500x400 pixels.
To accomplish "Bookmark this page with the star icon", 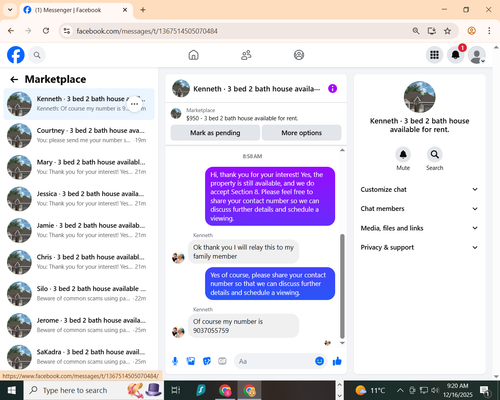I will (447, 31).
